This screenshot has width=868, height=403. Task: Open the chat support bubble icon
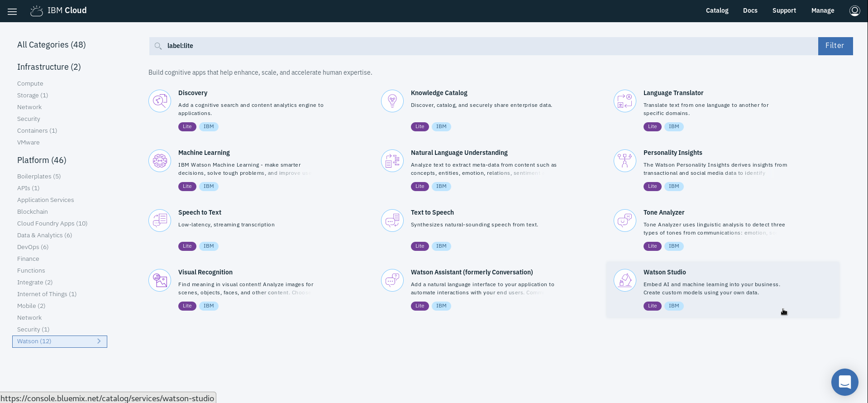pyautogui.click(x=844, y=382)
